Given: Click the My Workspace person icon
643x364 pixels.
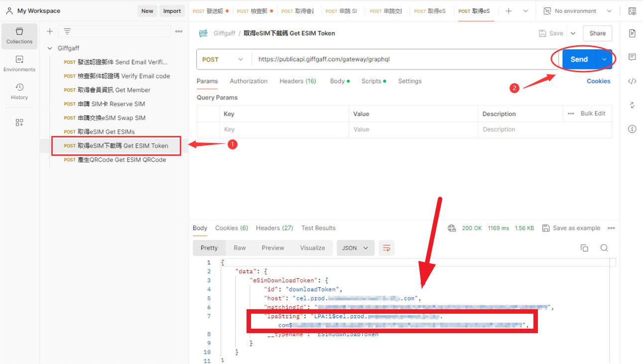Looking at the screenshot, I should tap(9, 11).
